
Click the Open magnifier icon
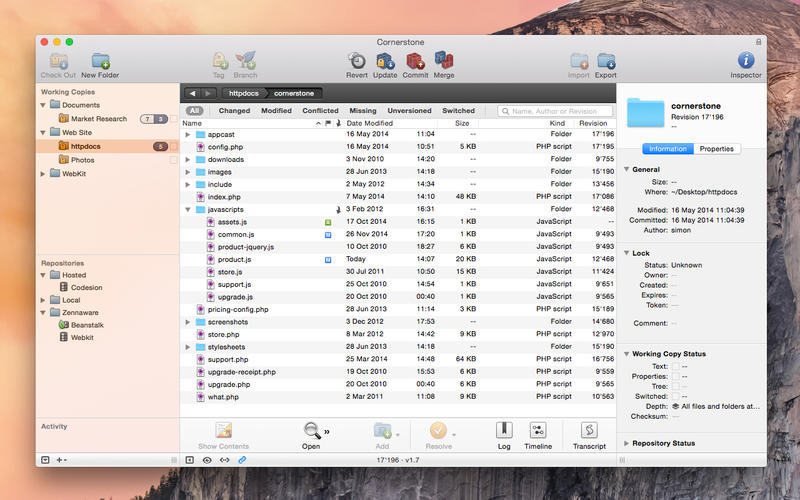point(312,431)
